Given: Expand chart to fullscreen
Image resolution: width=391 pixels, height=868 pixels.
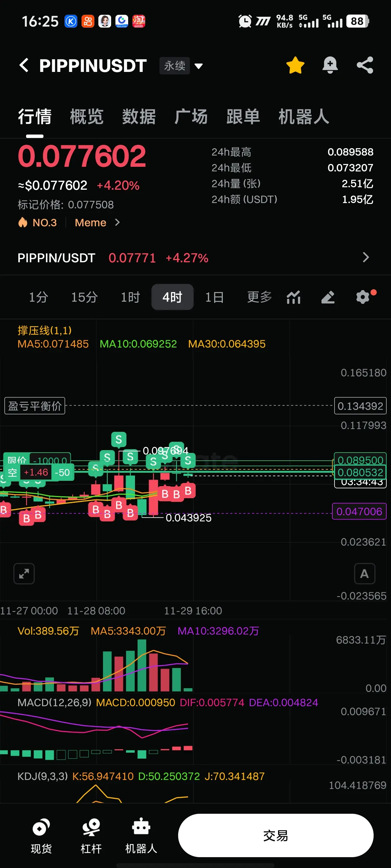Looking at the screenshot, I should point(24,573).
